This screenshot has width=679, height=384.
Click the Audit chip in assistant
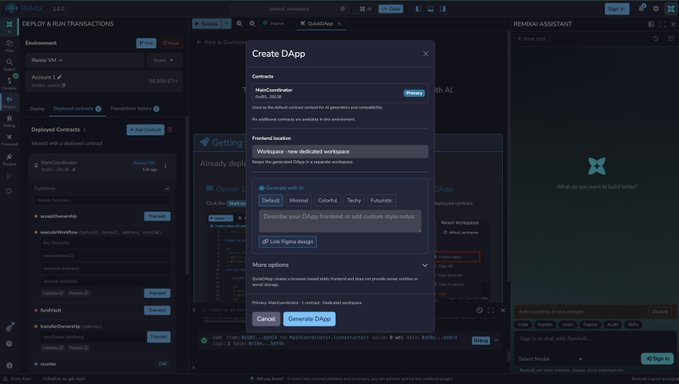(612, 324)
